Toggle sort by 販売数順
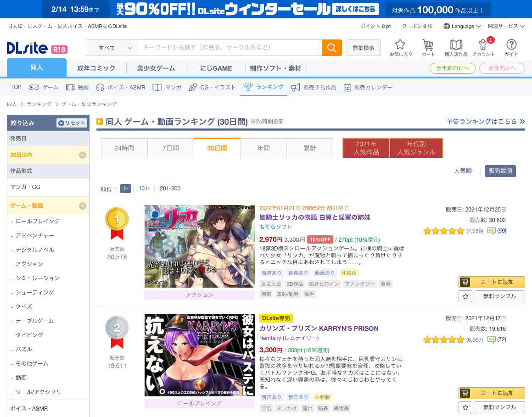Viewport: 532px width, 417px height. [500, 171]
